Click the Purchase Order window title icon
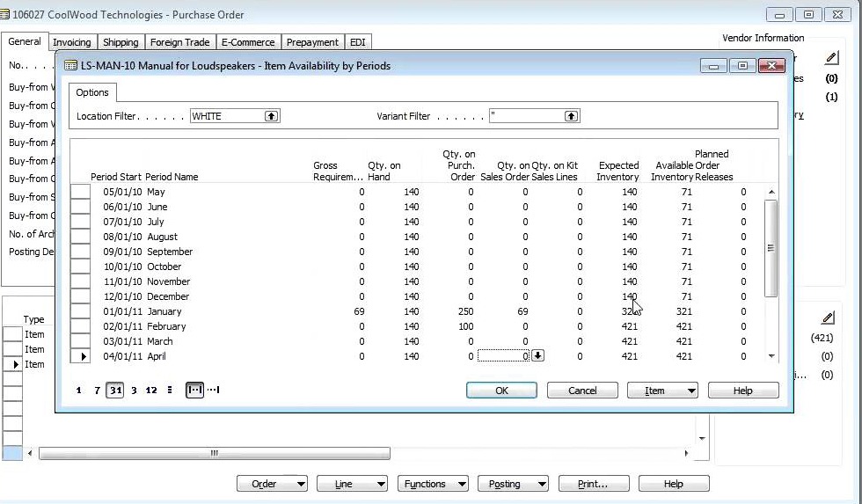 tap(4, 15)
